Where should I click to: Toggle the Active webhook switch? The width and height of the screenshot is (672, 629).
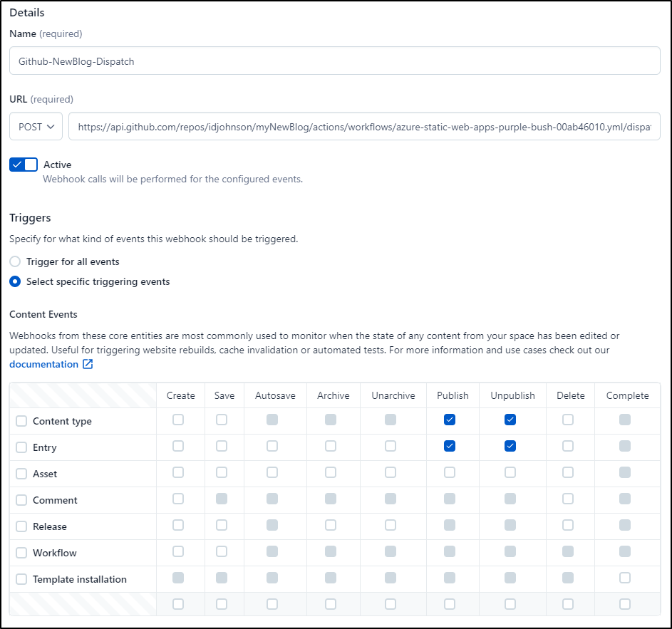pos(24,165)
